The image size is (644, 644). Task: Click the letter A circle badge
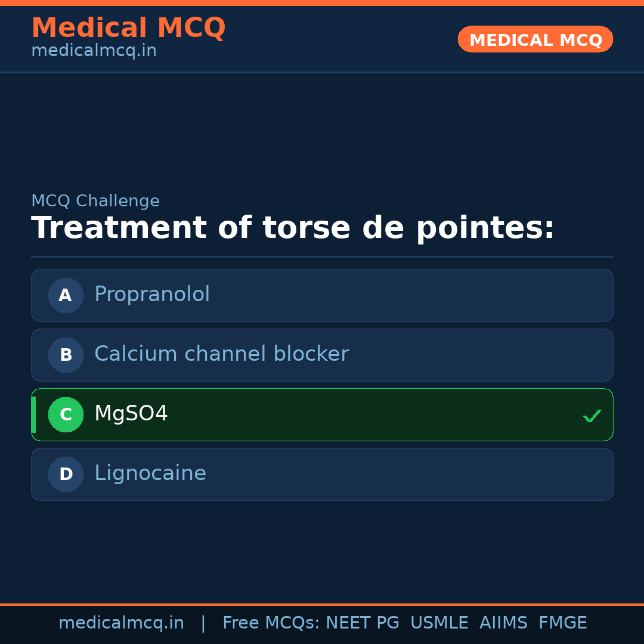tap(66, 295)
